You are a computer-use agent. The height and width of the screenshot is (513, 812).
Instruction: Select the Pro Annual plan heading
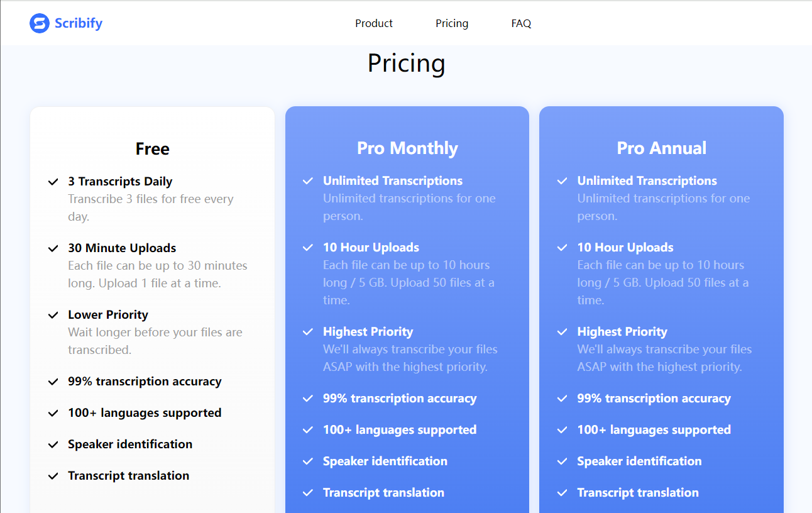[x=661, y=148]
